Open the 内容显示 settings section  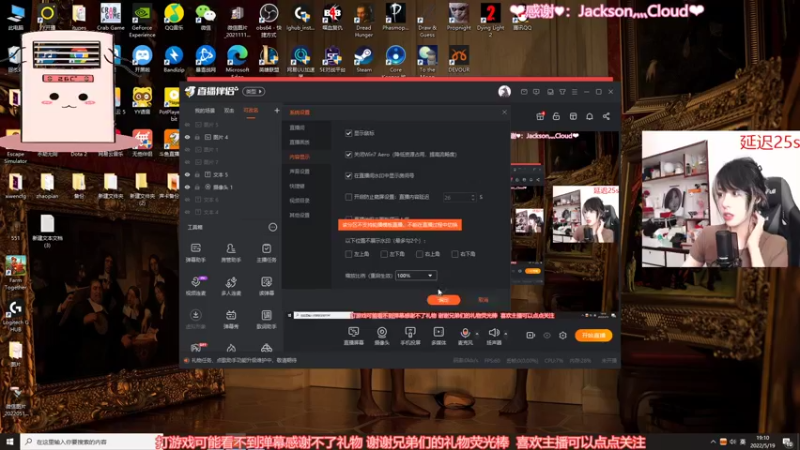299,157
